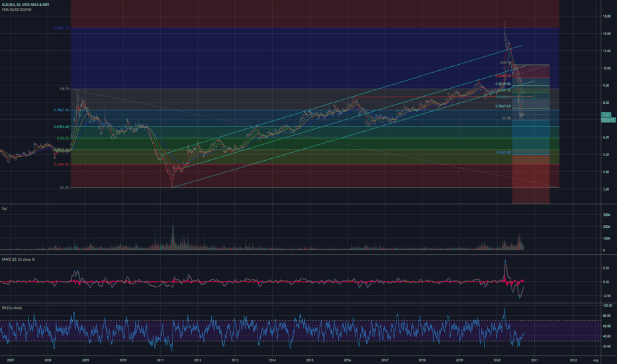This screenshot has height=364, width=617.
Task: Click the 2012 time axis label
Action: click(x=197, y=360)
